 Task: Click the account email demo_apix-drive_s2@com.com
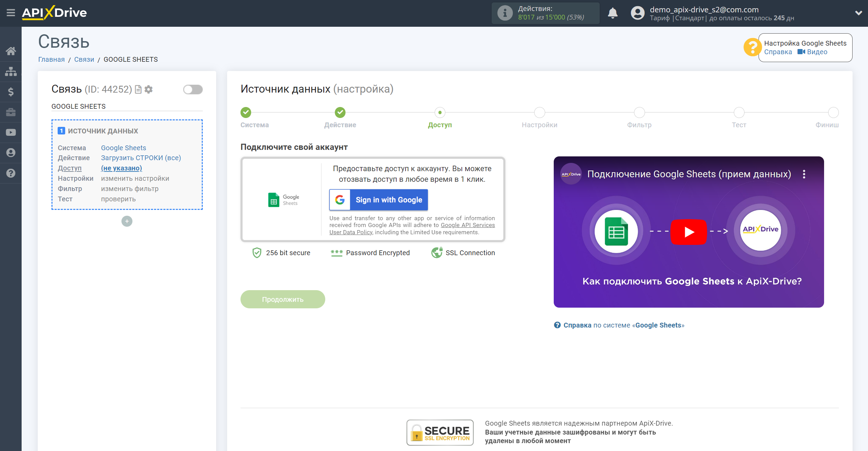[704, 10]
